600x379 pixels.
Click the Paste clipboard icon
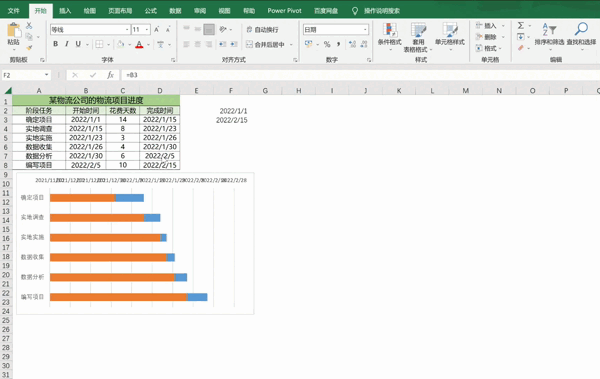click(14, 31)
